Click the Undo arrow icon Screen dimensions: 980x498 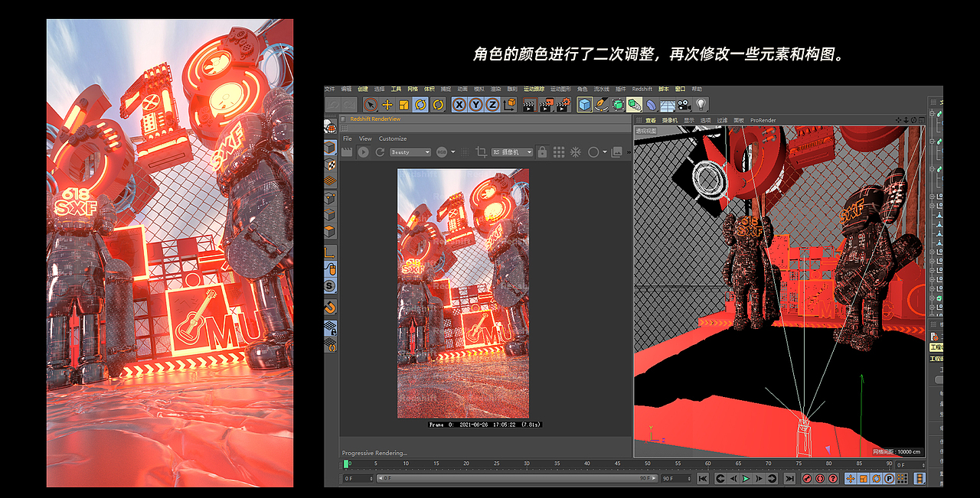(333, 105)
